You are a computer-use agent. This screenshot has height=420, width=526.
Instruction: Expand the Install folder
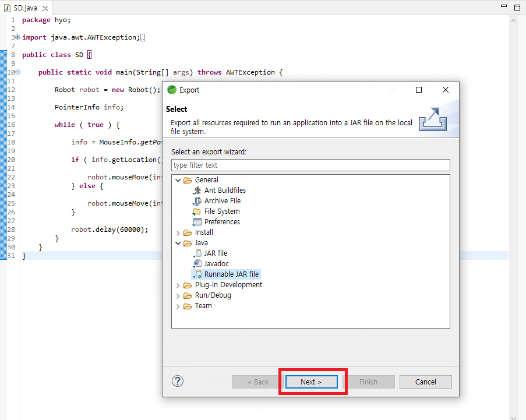tap(178, 233)
